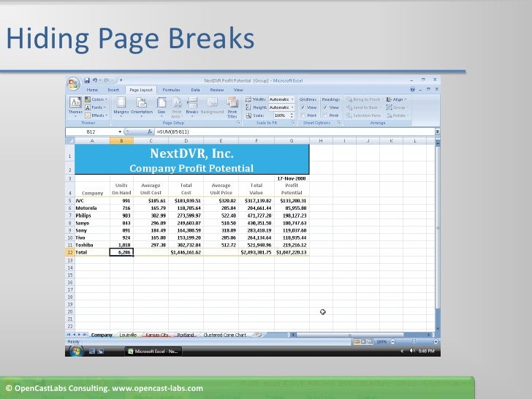The image size is (532, 399).
Task: Open the page Orientation options
Action: 142,107
